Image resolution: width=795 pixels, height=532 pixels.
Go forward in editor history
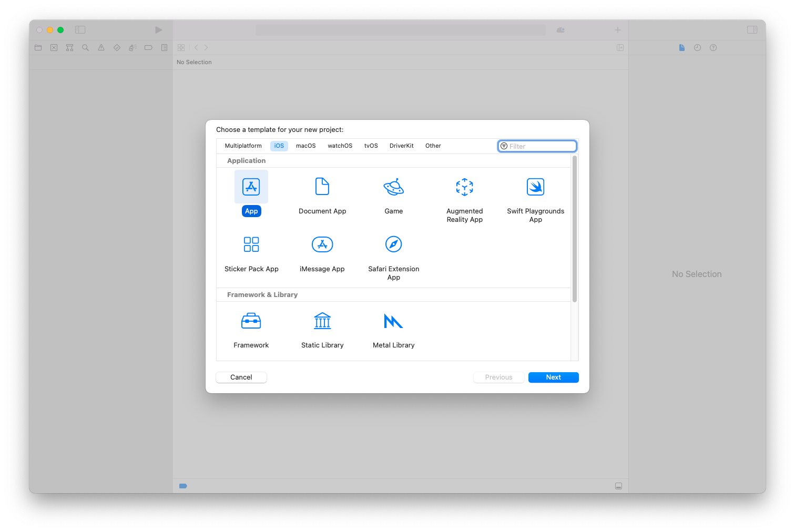pos(206,47)
